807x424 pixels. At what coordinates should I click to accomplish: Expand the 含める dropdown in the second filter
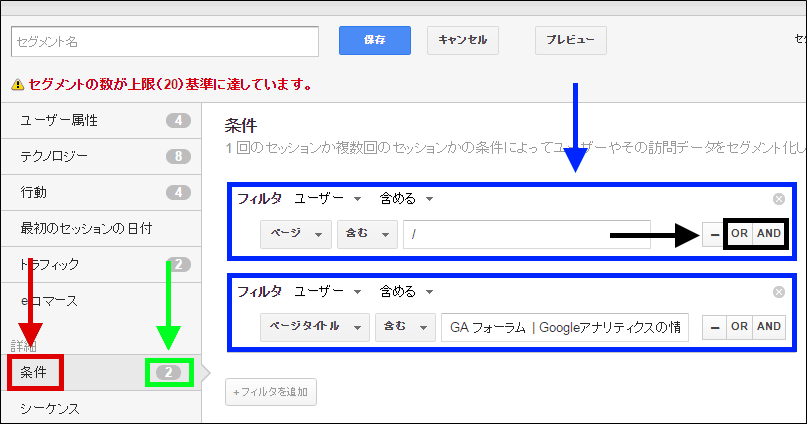coord(405,291)
